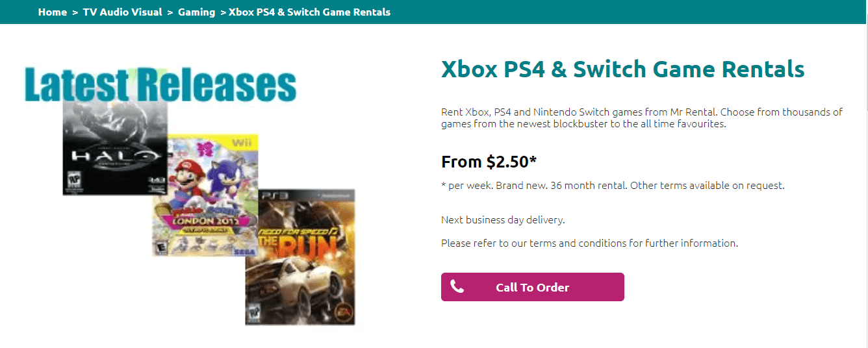Select the Mario & Sonic London 2012 cover
The height and width of the screenshot is (348, 868).
tap(205, 195)
